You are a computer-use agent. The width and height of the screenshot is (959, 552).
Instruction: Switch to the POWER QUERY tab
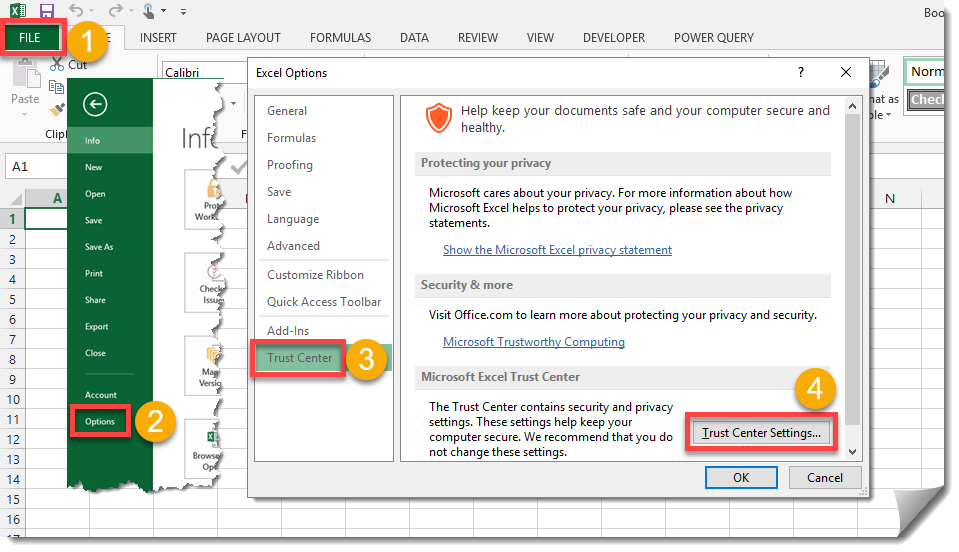714,38
